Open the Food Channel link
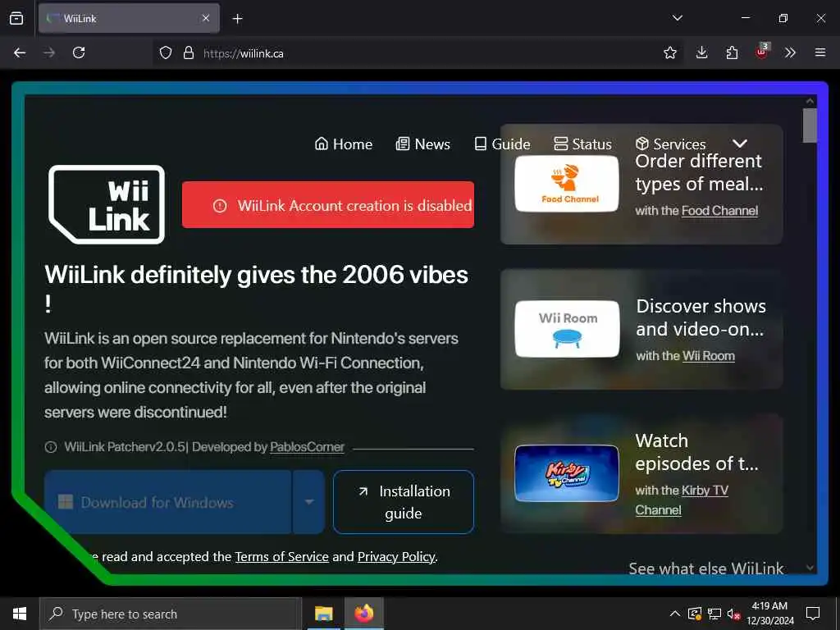 (x=719, y=211)
